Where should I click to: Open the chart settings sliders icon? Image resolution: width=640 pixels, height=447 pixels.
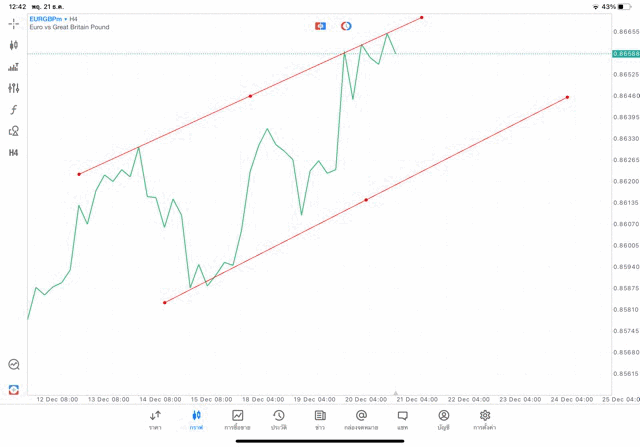13,88
